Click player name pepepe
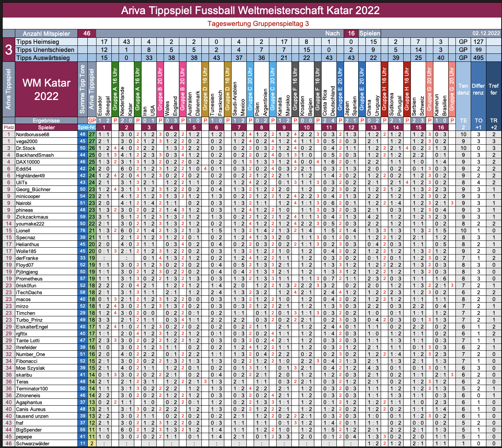The image size is (502, 448). [24, 437]
